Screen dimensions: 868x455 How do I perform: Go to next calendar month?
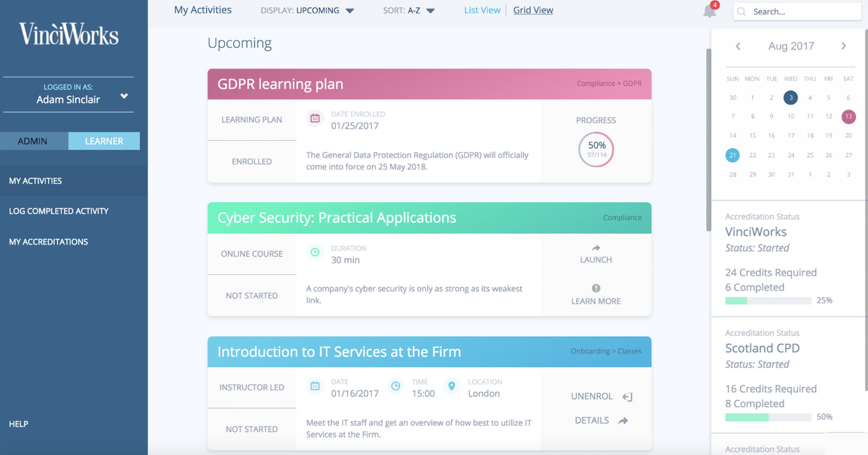pyautogui.click(x=843, y=46)
